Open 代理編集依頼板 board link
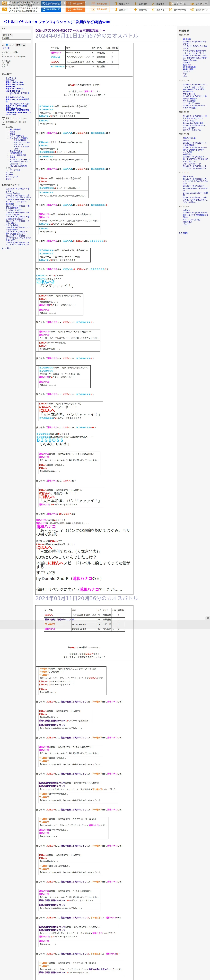The image size is (210, 980). pyautogui.click(x=16, y=153)
